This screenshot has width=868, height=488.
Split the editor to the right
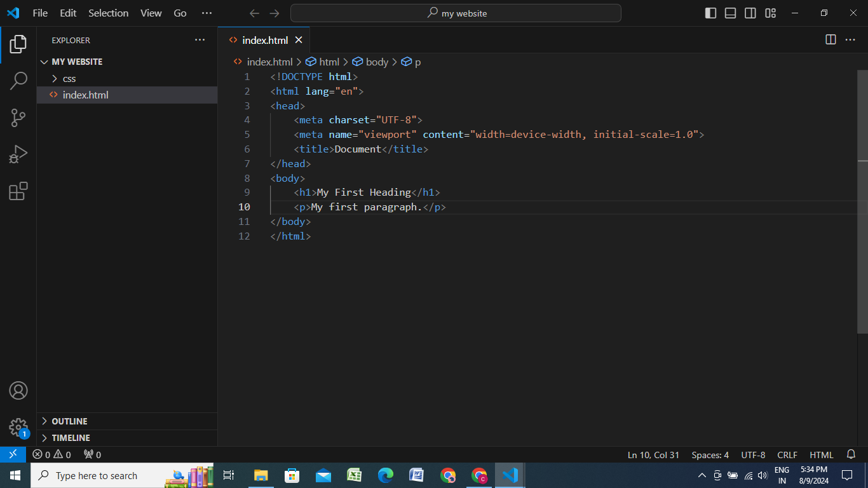[x=831, y=39]
